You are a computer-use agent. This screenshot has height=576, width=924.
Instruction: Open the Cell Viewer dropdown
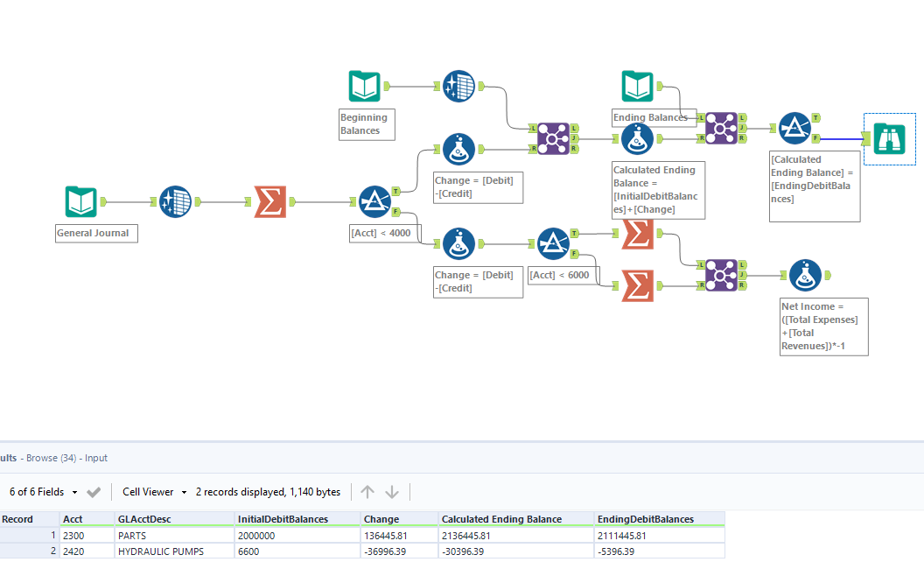point(154,492)
